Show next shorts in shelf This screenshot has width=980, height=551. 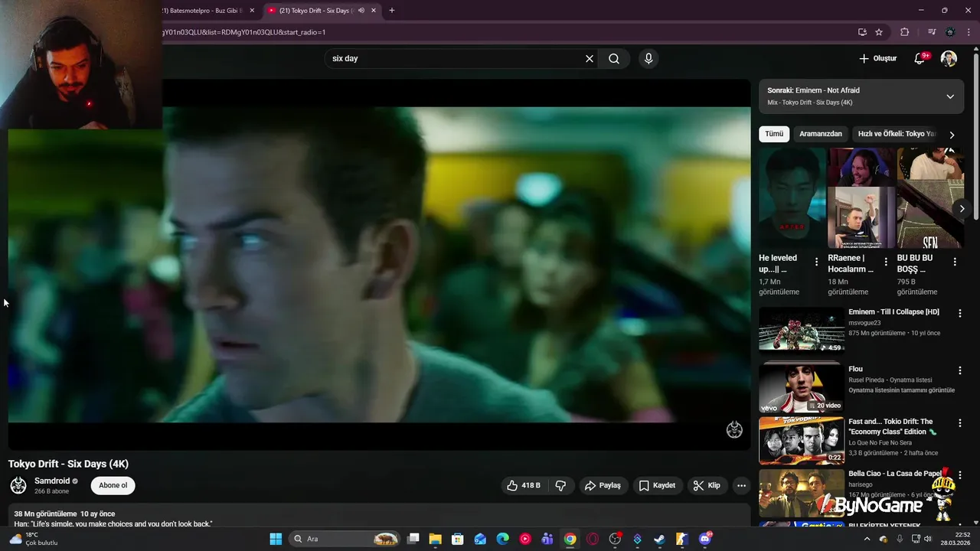(x=962, y=209)
